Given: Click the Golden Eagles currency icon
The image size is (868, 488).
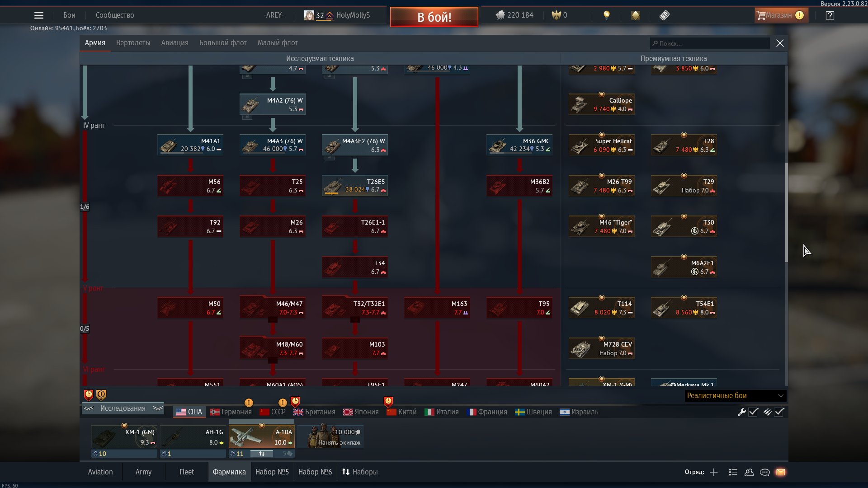Looking at the screenshot, I should [556, 15].
